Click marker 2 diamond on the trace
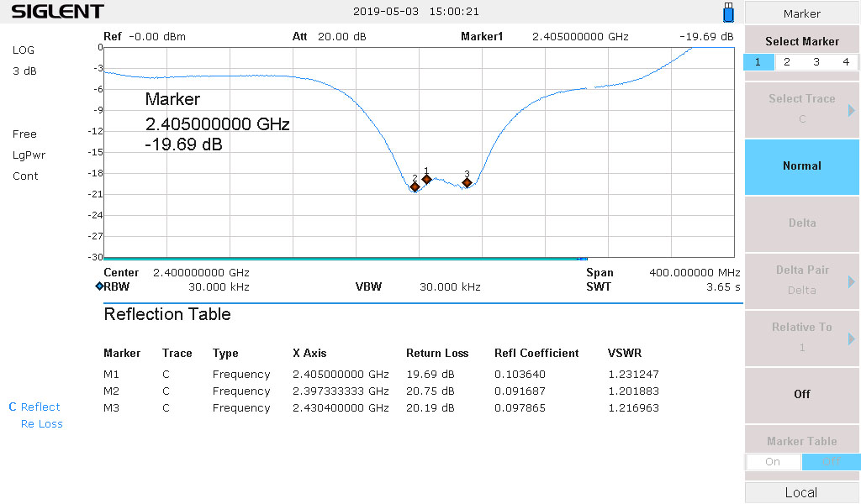The height and width of the screenshot is (504, 861). click(415, 186)
